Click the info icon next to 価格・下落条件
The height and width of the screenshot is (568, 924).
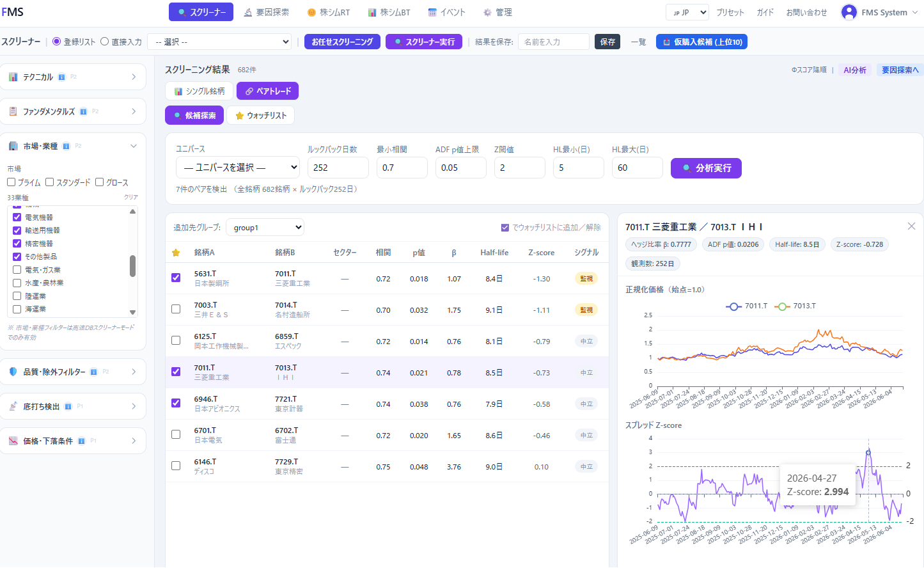point(81,441)
